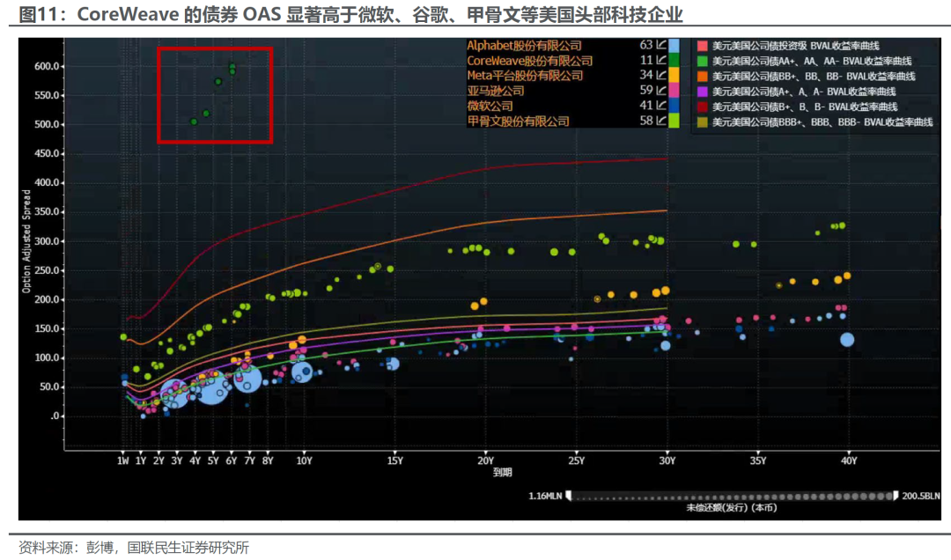Viewport: 951px width, 560px height.
Task: Click chart icon in the 亚马逊公司 legend row
Action: [x=661, y=91]
